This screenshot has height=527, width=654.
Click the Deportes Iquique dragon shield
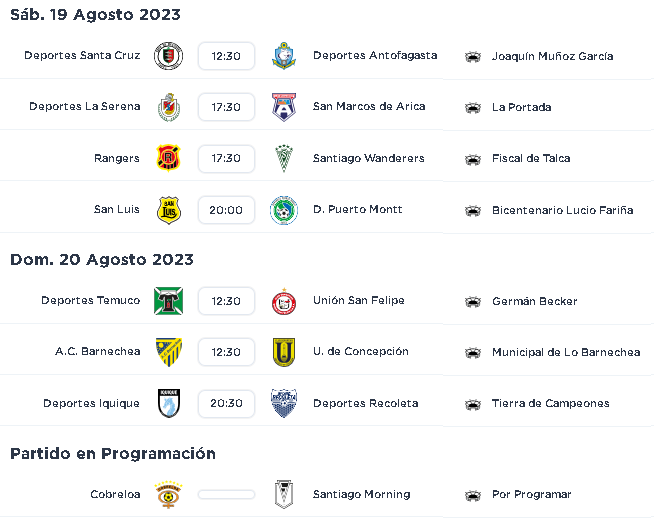tap(169, 403)
